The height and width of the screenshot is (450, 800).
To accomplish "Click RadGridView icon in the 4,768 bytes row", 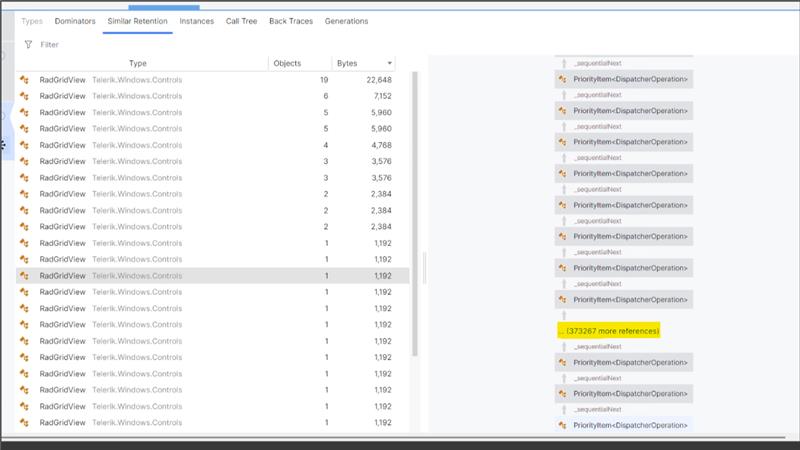I will point(26,145).
